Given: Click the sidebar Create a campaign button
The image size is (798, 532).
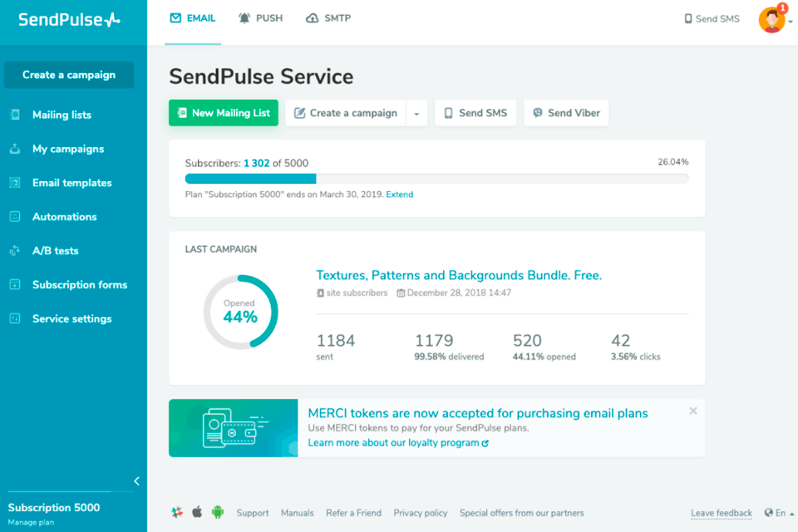Looking at the screenshot, I should 69,75.
